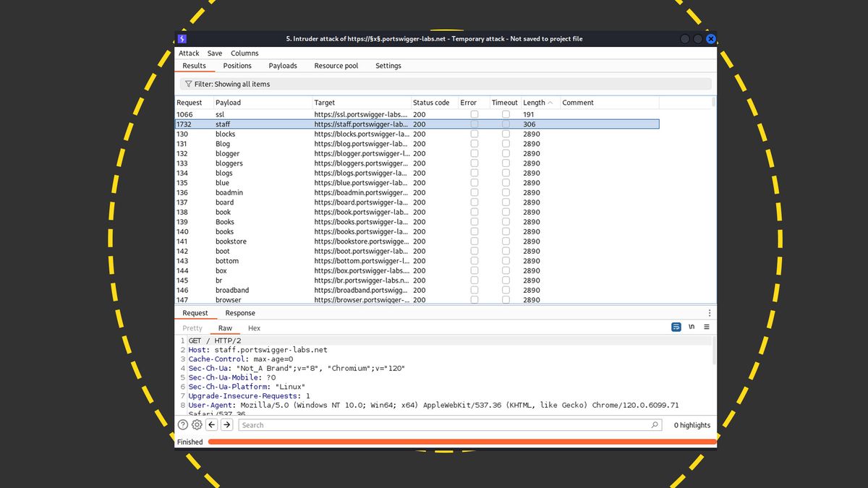Viewport: 868px width, 488px height.
Task: Click the previous search match arrow
Action: point(211,424)
